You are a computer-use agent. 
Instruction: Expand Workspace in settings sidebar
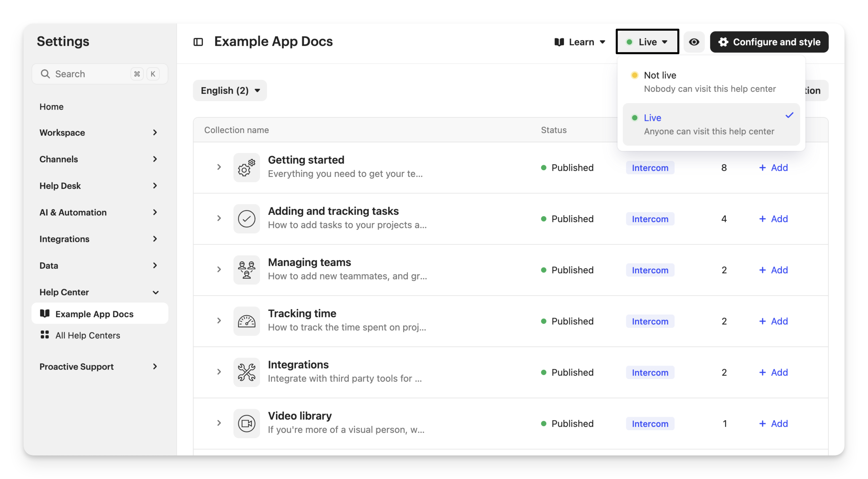[x=98, y=133]
